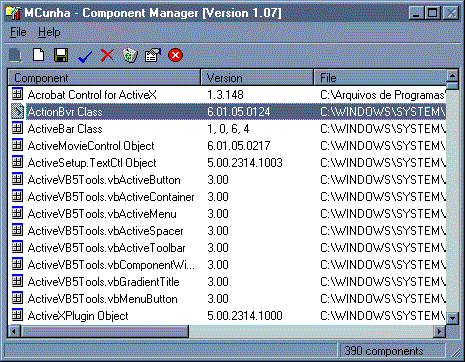This screenshot has height=362, width=465.
Task: Click version 5.00.2314.1000 cell
Action: [245, 316]
